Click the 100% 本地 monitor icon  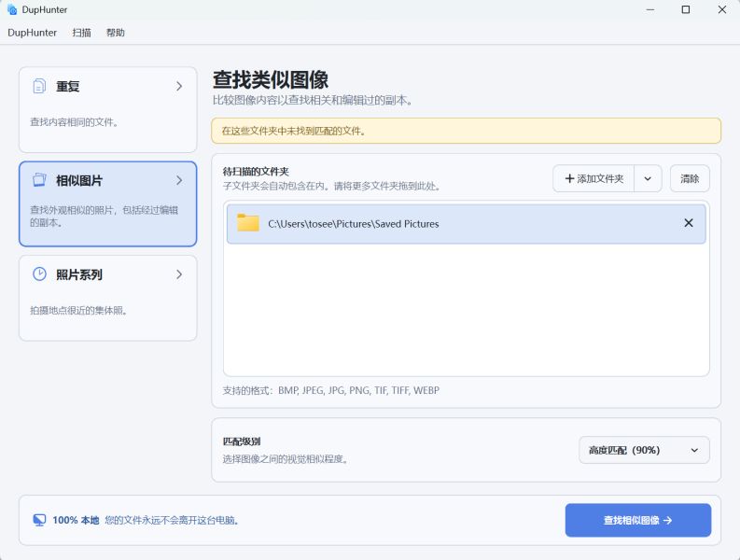click(x=39, y=520)
